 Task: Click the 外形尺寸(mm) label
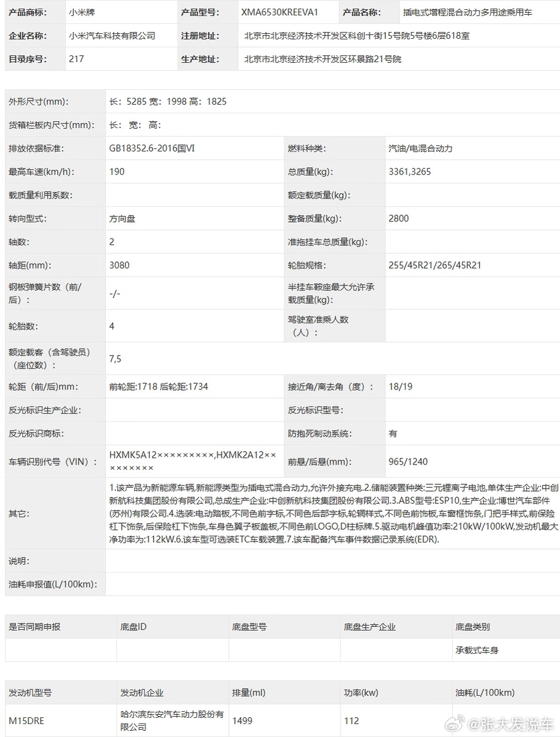[x=39, y=102]
